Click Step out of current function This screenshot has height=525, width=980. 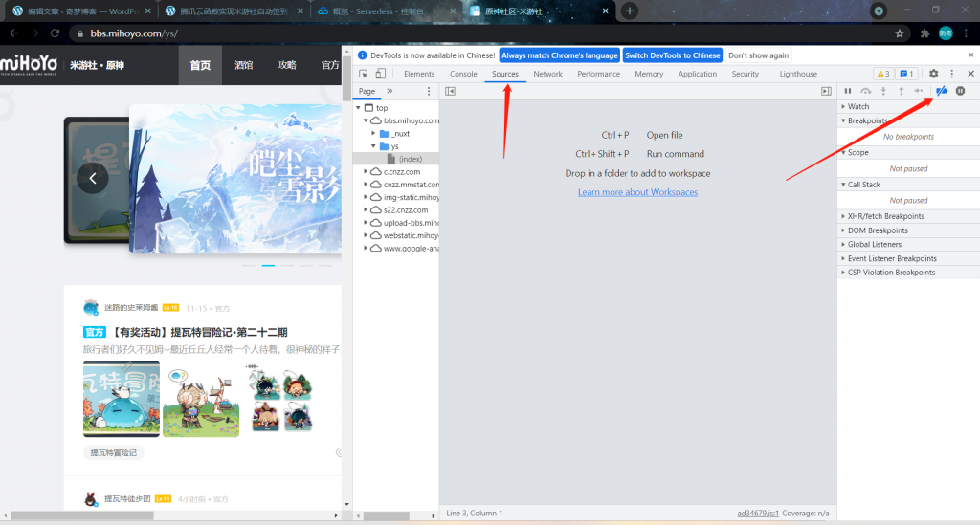(x=902, y=91)
